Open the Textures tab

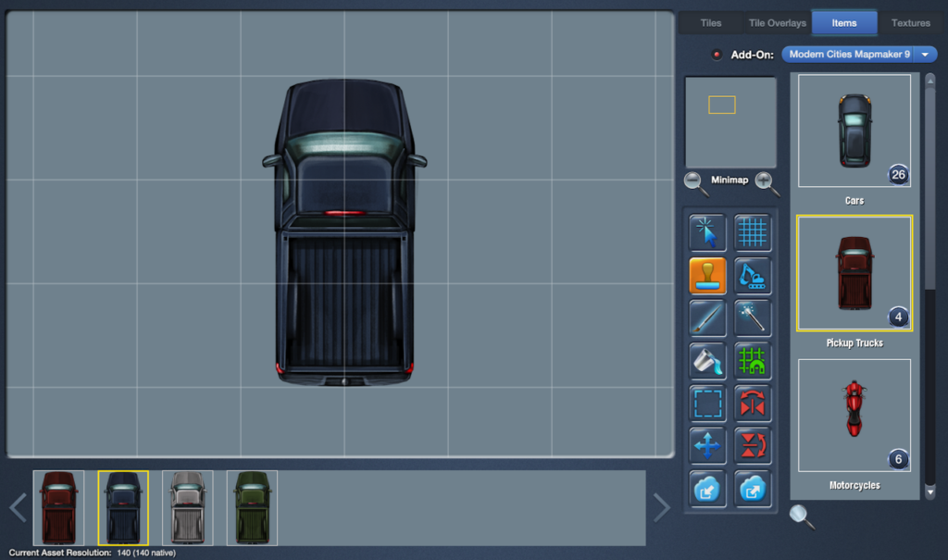(910, 23)
